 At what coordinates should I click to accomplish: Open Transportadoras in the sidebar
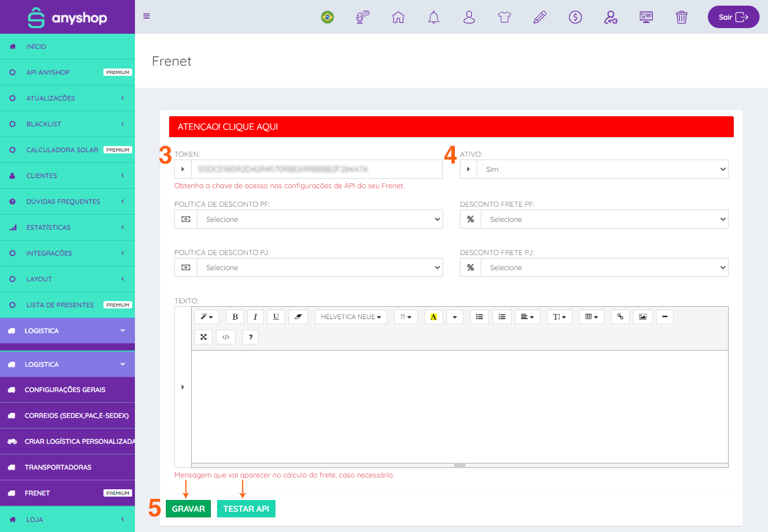coord(58,467)
